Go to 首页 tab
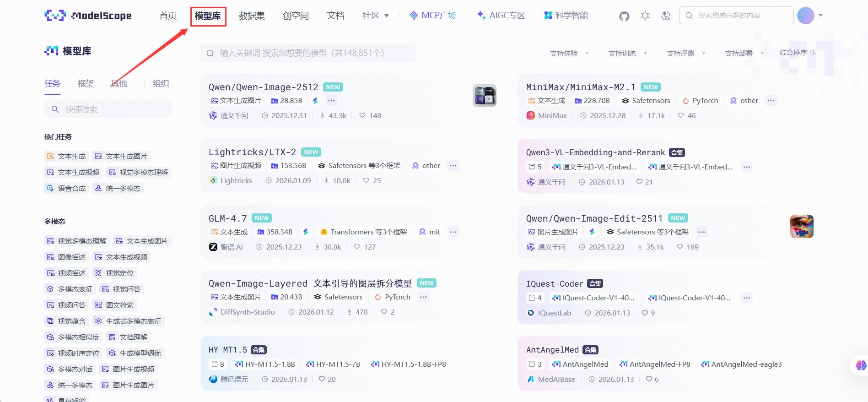The image size is (868, 402). click(168, 16)
